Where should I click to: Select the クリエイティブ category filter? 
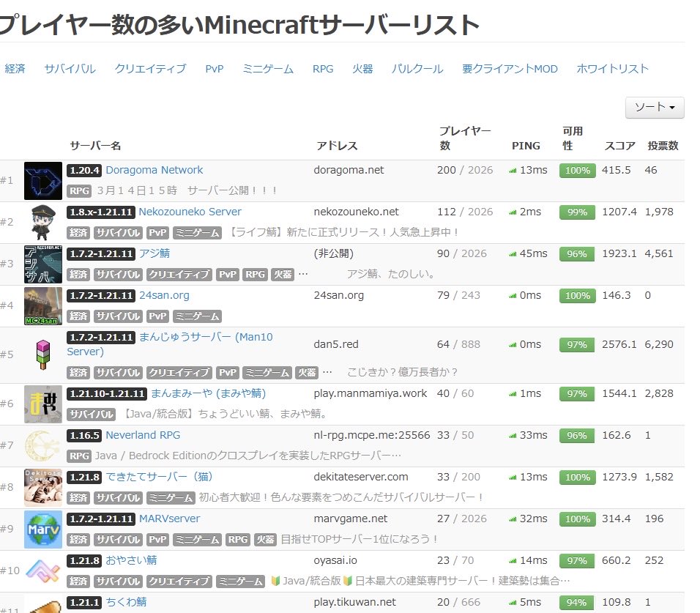(150, 69)
